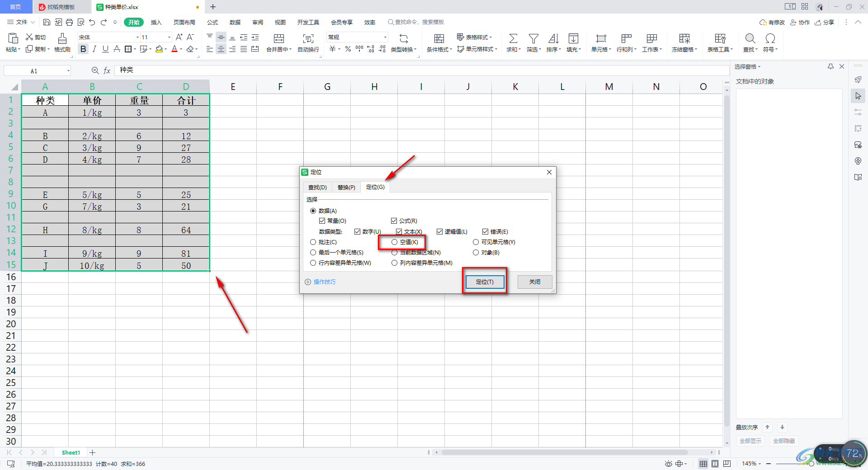Screen dimensions: 868x470
Task: Click Show All in selection pane
Action: (750, 441)
